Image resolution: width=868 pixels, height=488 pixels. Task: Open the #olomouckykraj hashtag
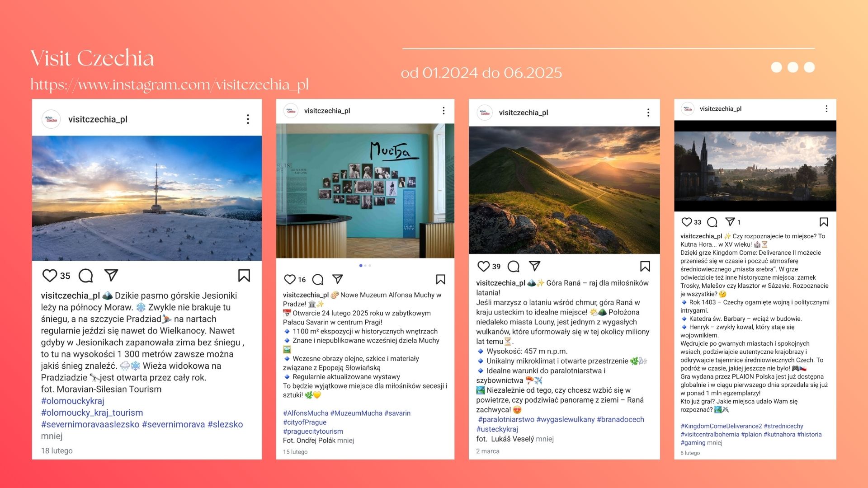click(73, 401)
